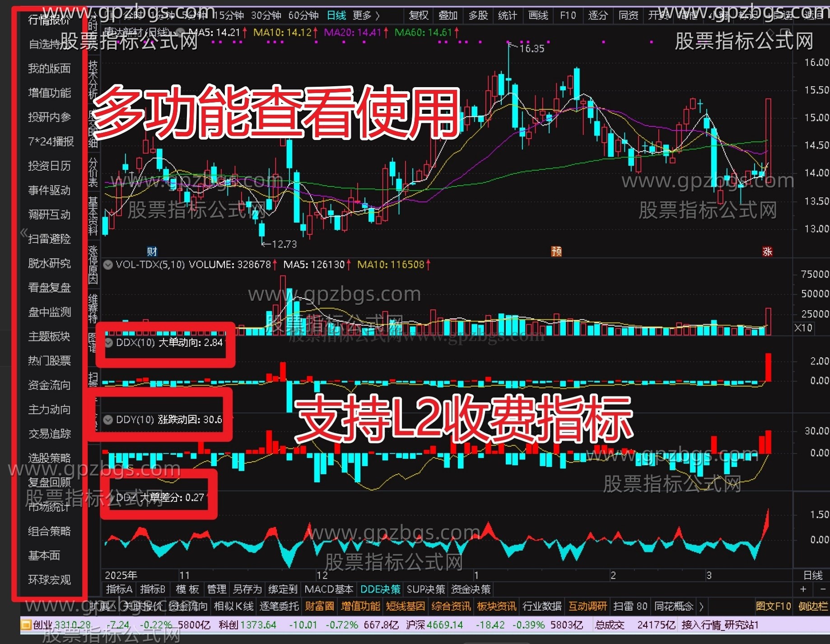The height and width of the screenshot is (644, 830).
Task: Click the red 涨 marker icon
Action: [x=767, y=252]
